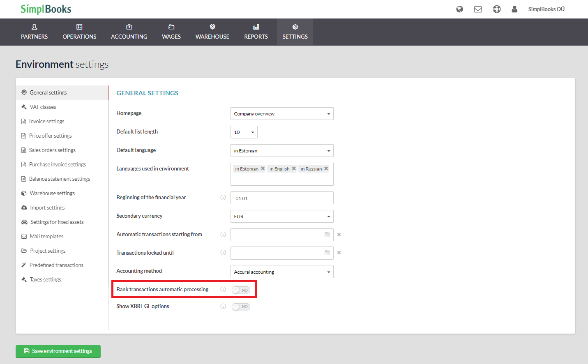Turn on the Show XBRL GL options switch

pos(240,306)
